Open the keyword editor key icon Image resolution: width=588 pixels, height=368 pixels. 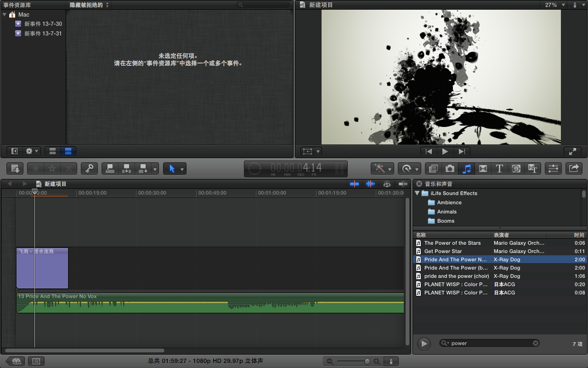pyautogui.click(x=89, y=169)
